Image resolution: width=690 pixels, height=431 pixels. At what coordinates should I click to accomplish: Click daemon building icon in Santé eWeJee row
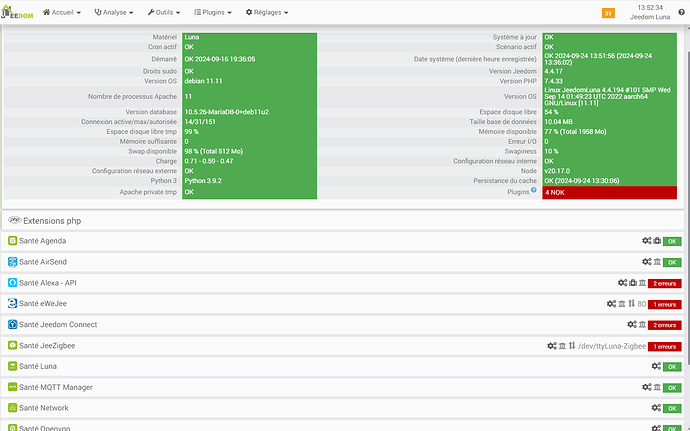pos(622,304)
